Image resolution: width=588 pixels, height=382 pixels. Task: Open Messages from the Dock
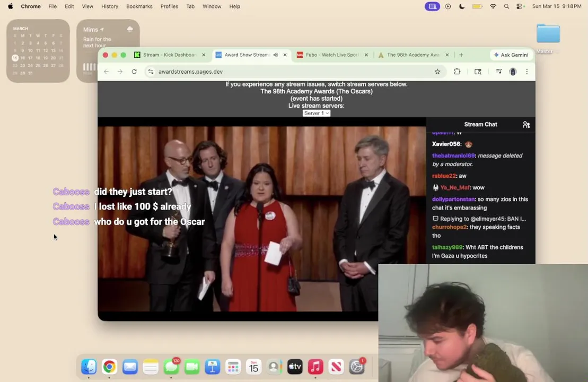[171, 367]
